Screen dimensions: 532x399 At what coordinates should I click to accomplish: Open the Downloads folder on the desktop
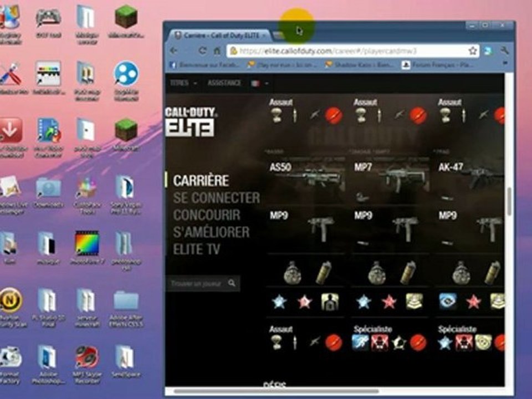49,192
